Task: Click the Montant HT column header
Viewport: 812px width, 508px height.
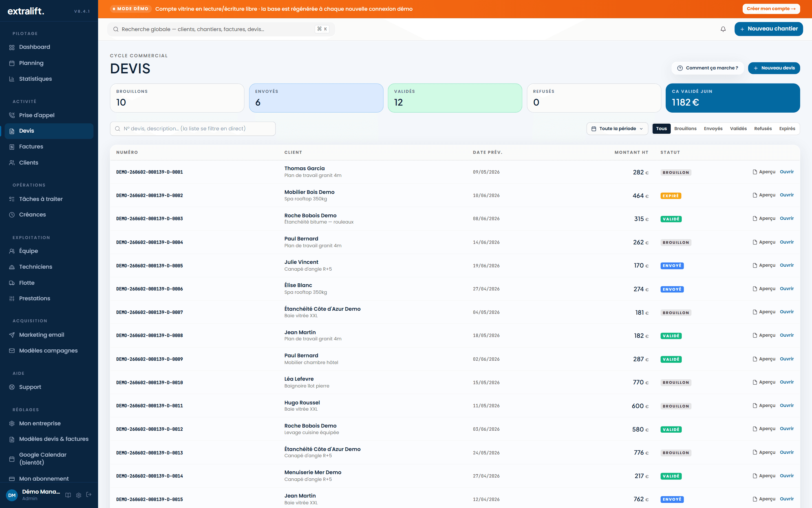Action: pyautogui.click(x=631, y=152)
